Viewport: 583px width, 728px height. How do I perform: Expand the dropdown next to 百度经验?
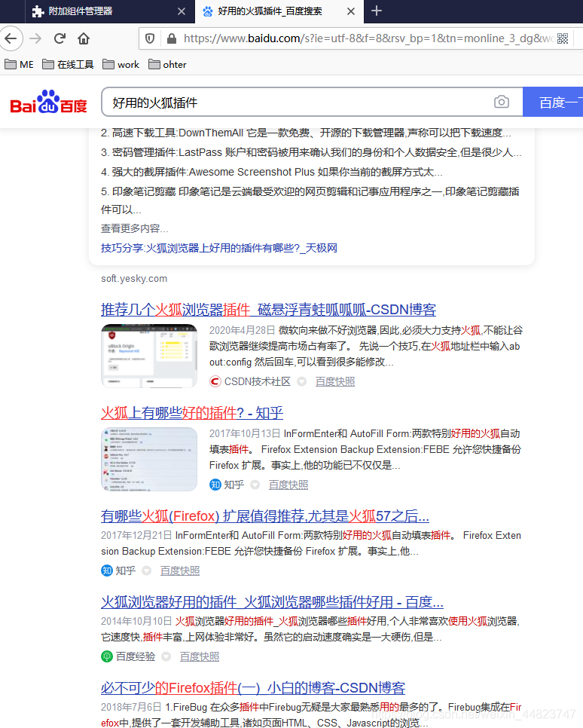point(166,656)
